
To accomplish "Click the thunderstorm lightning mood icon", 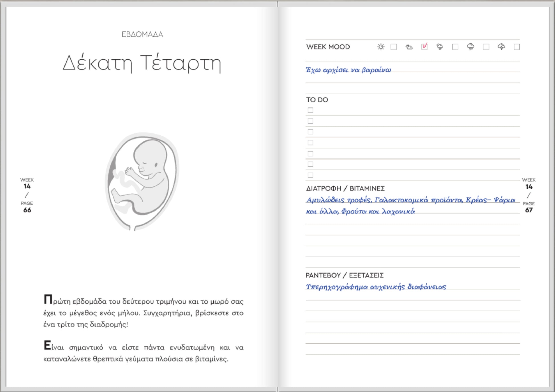I will click(501, 47).
